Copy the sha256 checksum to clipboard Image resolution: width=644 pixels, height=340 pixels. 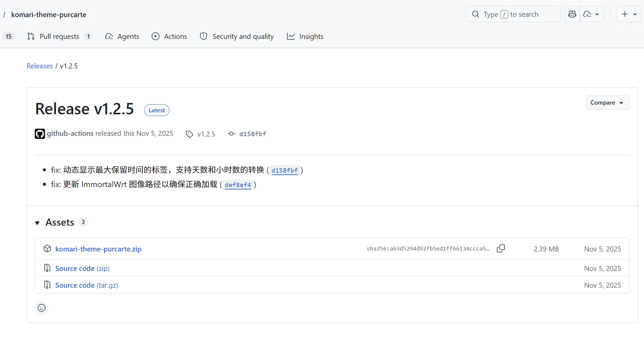tap(501, 248)
